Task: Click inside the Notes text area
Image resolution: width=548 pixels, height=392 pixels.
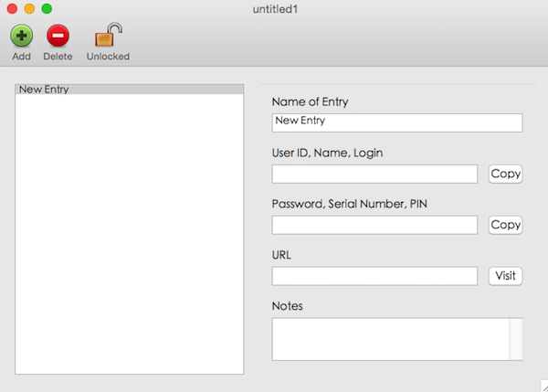Action: [x=390, y=339]
